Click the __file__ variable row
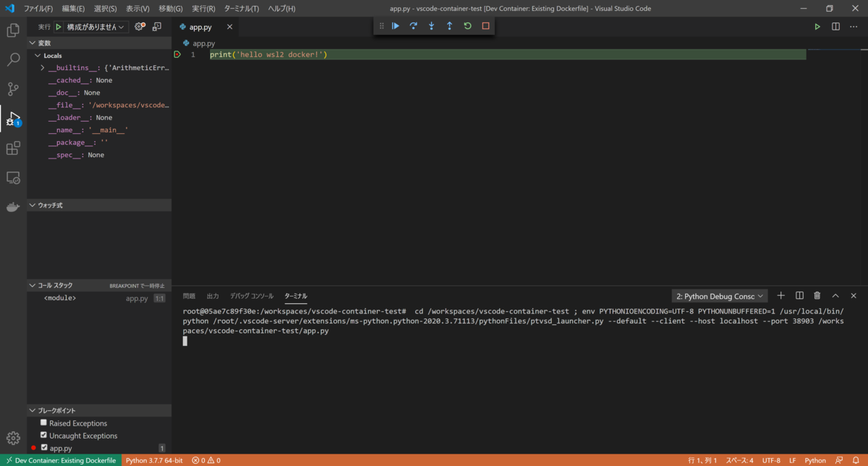 pyautogui.click(x=99, y=105)
